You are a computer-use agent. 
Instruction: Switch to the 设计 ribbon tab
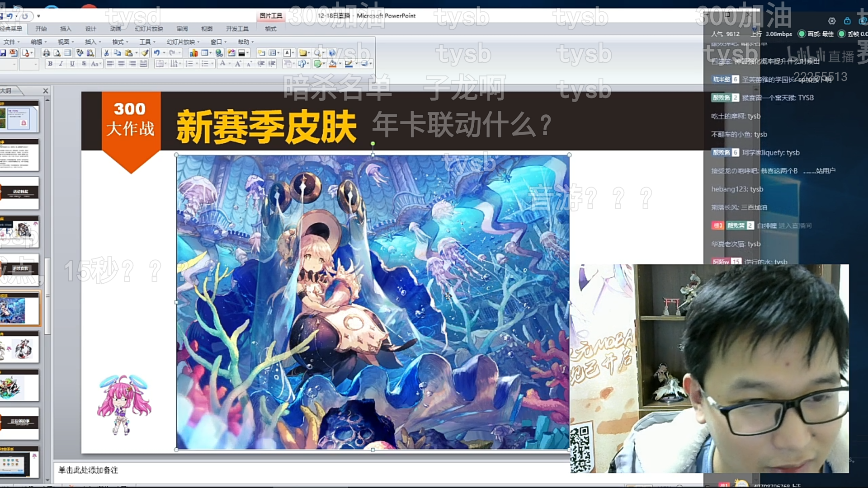pyautogui.click(x=91, y=29)
